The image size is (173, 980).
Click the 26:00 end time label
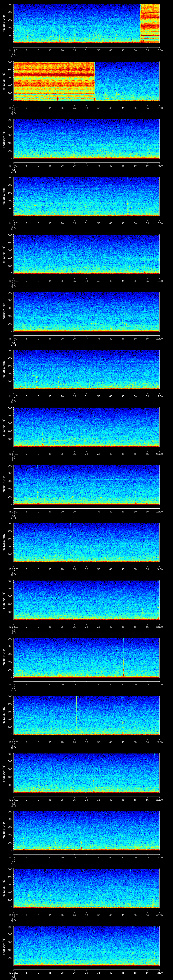pyautogui.click(x=159, y=684)
